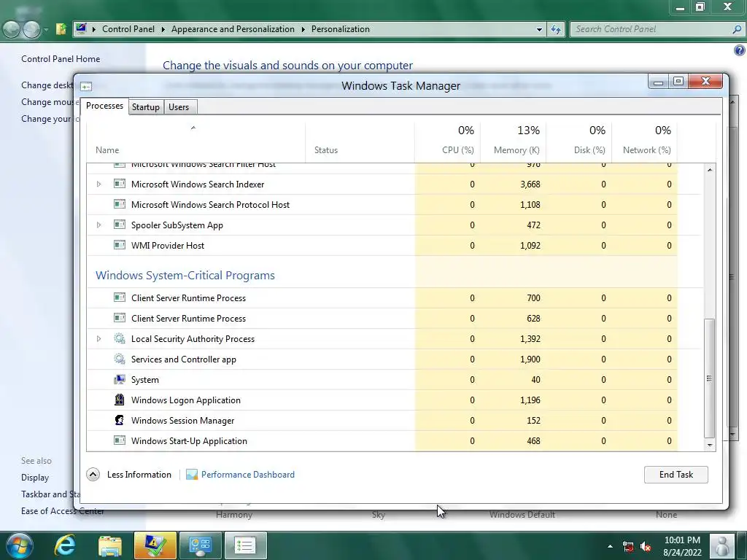
Task: Click the Local Security Authority Process gear icon
Action: tap(120, 338)
